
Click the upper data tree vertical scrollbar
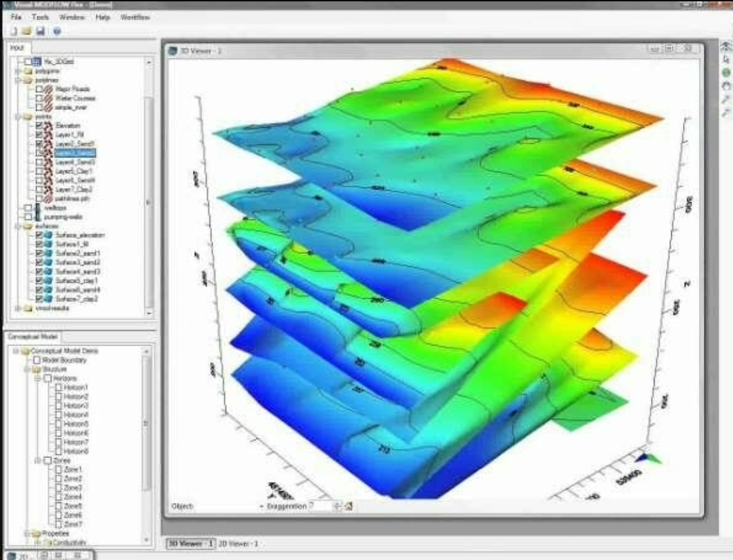pyautogui.click(x=149, y=187)
